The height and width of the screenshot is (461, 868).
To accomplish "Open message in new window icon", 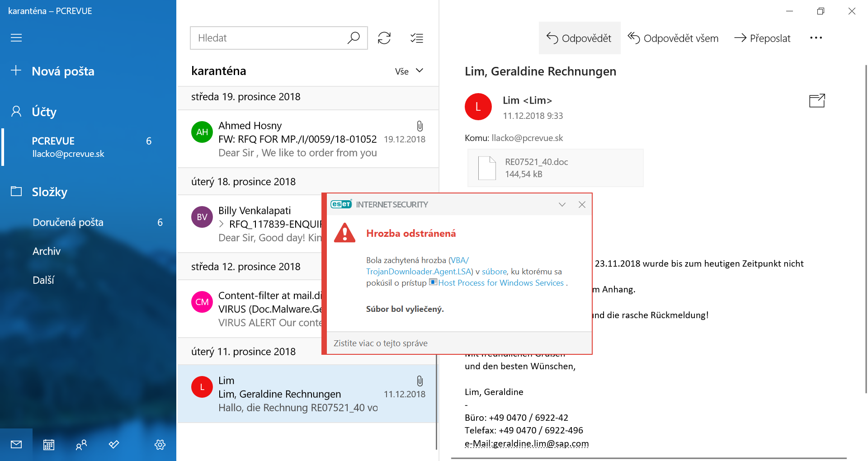I will 816,101.
